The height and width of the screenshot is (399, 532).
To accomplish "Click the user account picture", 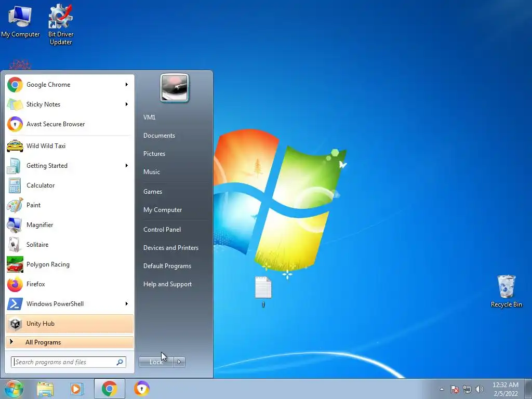I will (x=175, y=88).
